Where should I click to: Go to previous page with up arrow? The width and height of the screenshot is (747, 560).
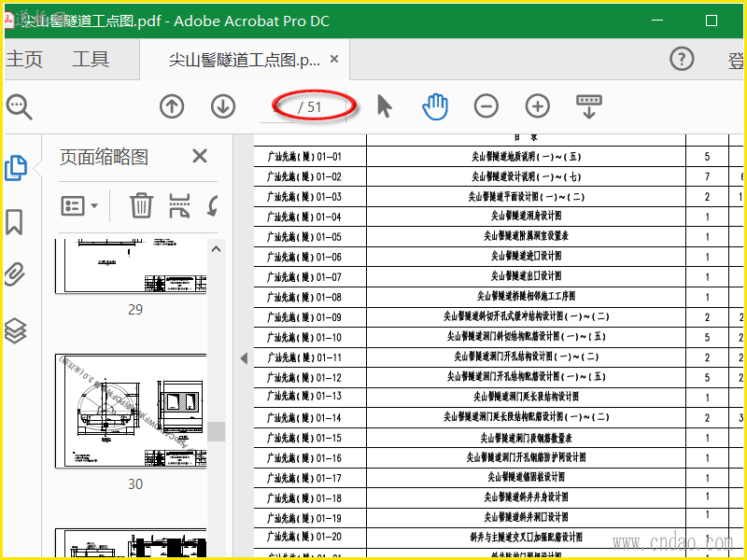[172, 106]
